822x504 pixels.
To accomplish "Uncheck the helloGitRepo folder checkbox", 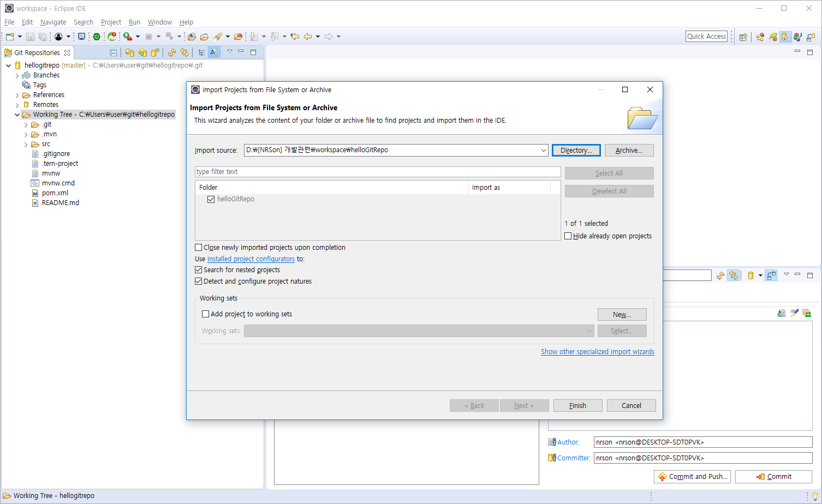I will pos(211,199).
